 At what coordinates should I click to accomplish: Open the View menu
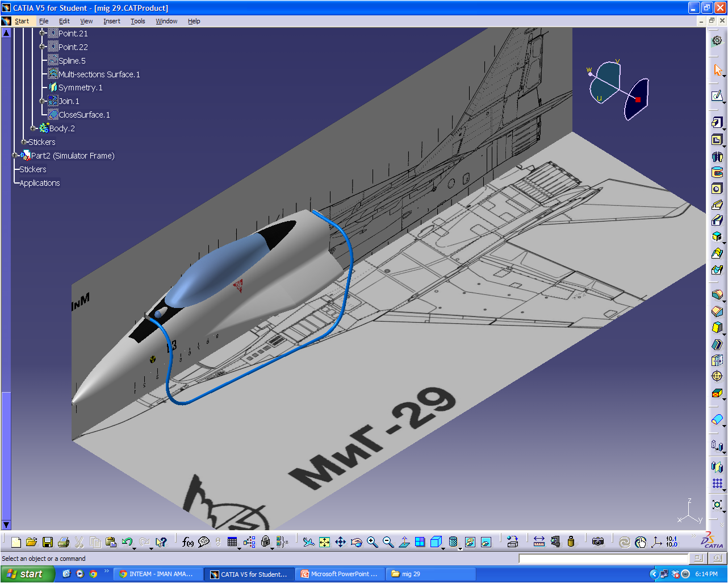click(86, 21)
